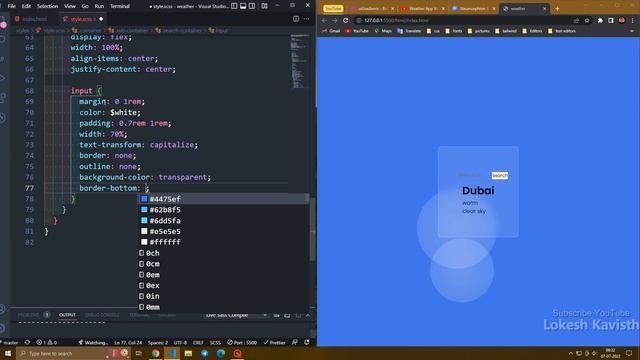Screen dimensions: 640x360
Task: Click Prettier status bar item
Action: click(x=275, y=342)
